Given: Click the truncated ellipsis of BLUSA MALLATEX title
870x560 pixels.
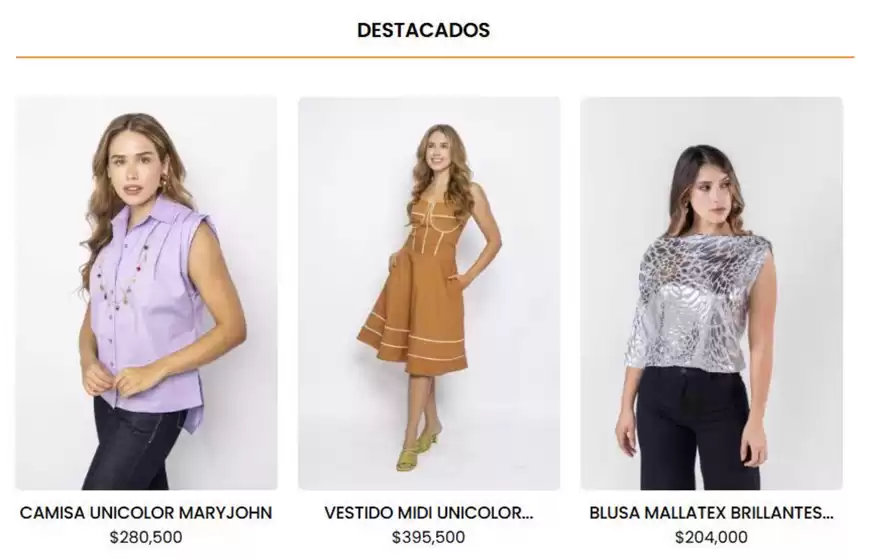Looking at the screenshot, I should point(827,513).
